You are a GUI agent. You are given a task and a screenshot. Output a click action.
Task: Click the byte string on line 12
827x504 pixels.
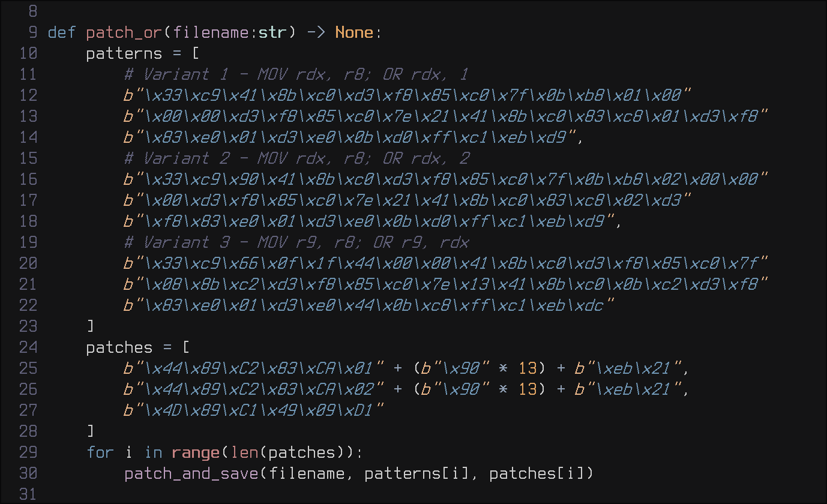pyautogui.click(x=407, y=95)
